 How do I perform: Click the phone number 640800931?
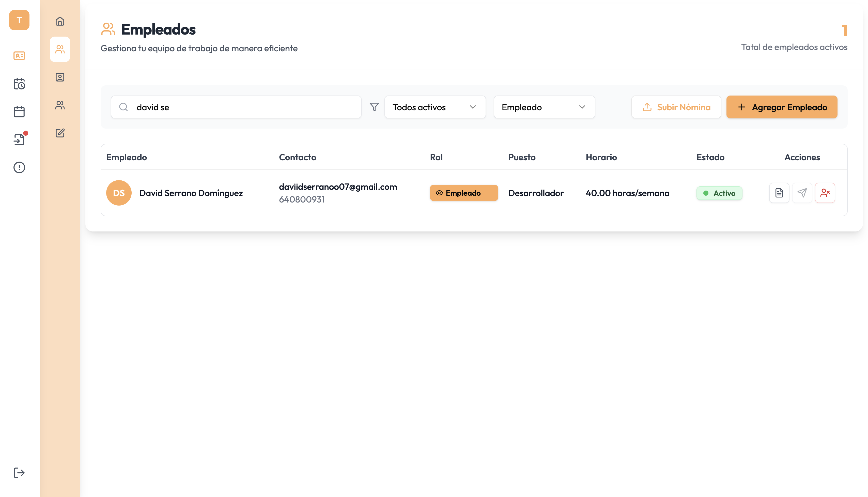coord(302,199)
